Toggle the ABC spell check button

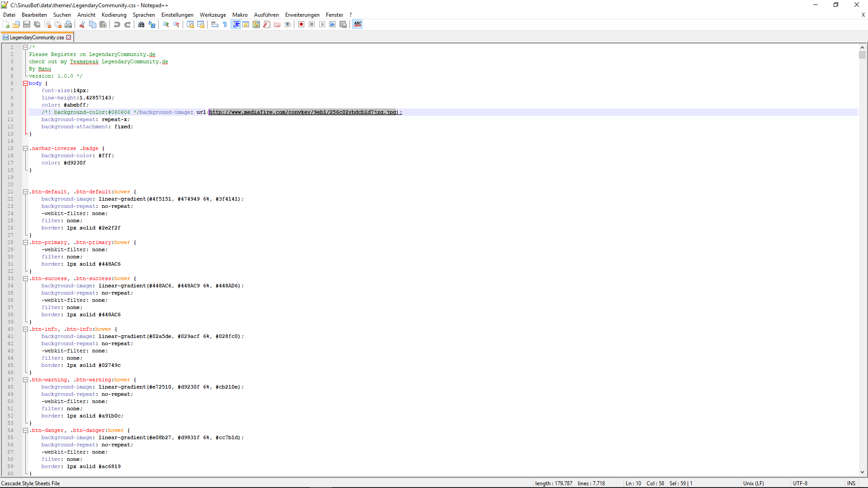coord(358,24)
